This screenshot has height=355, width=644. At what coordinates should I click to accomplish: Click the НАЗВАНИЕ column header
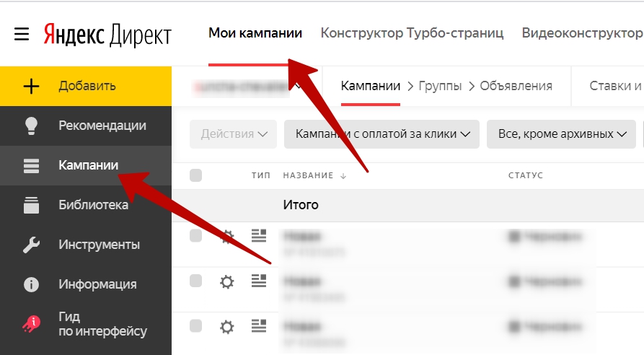308,175
